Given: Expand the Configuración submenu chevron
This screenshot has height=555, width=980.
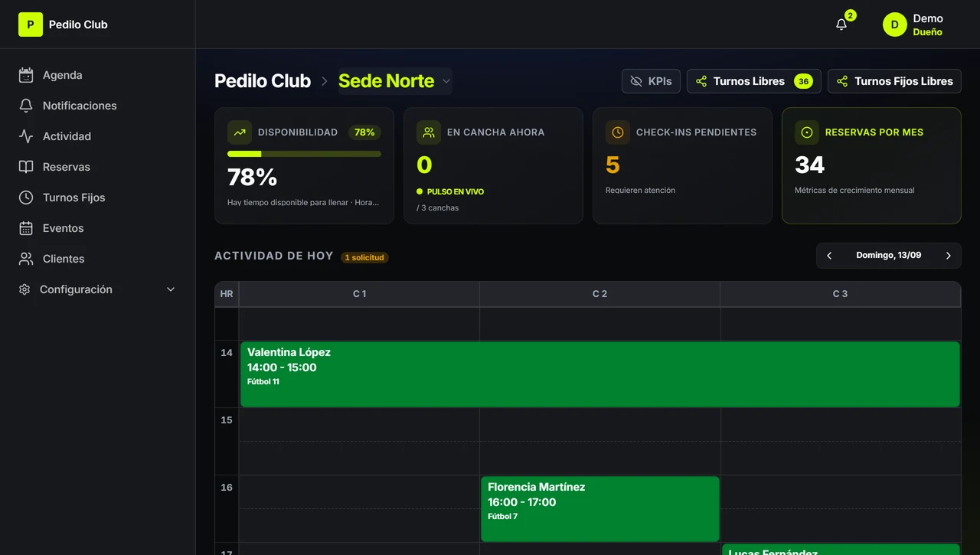Looking at the screenshot, I should coord(171,289).
